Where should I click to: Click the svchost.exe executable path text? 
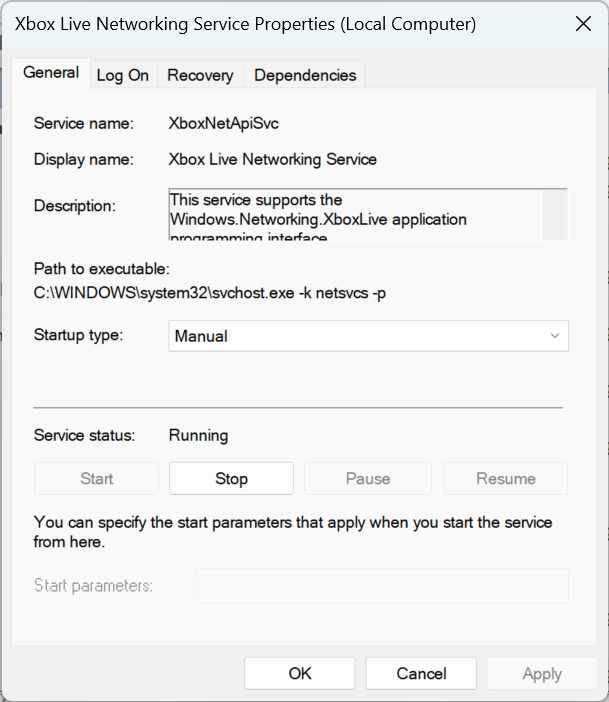[210, 293]
